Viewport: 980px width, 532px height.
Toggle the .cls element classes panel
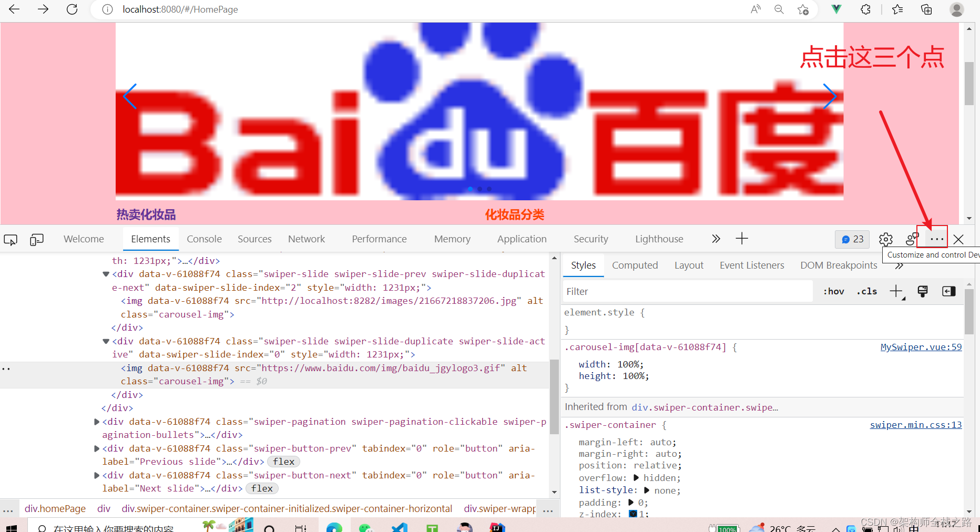click(867, 291)
